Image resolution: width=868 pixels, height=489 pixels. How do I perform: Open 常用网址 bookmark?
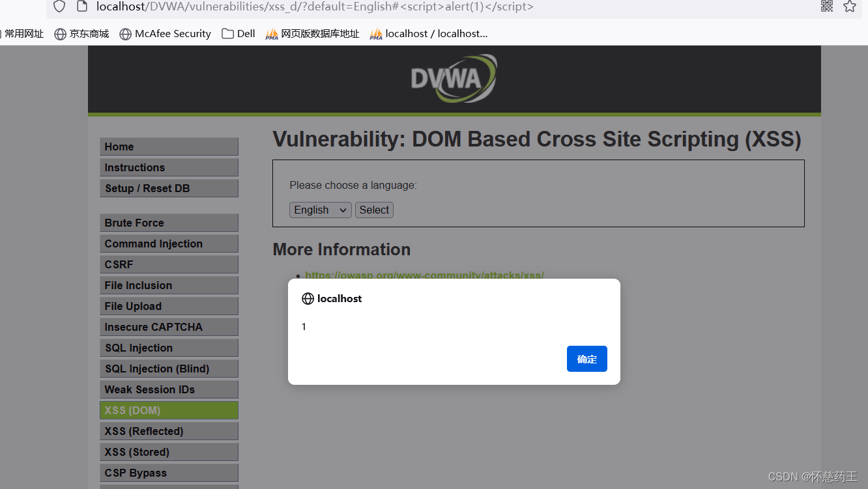tap(22, 34)
